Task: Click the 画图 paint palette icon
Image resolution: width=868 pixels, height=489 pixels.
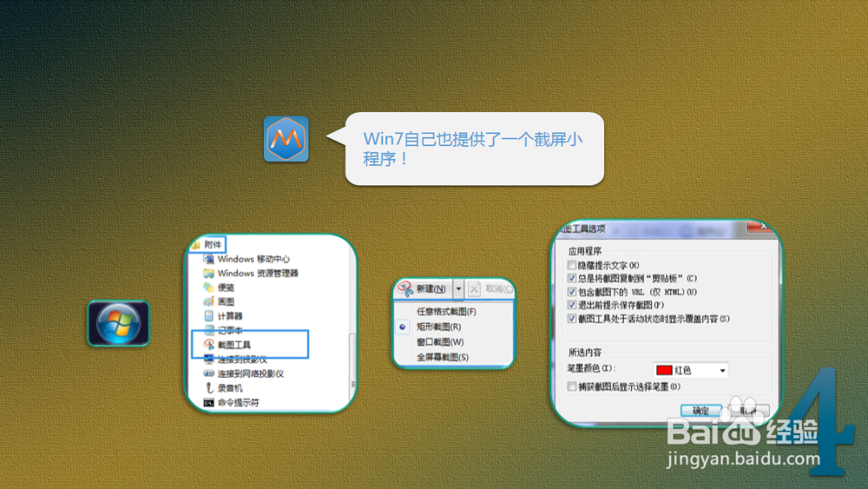Action: pyautogui.click(x=208, y=301)
